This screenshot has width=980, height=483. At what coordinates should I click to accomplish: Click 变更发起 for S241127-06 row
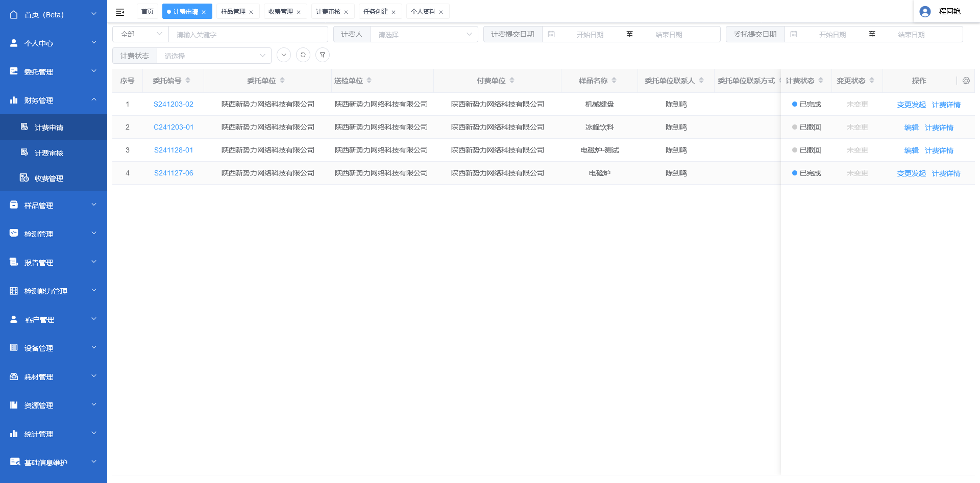click(x=912, y=173)
